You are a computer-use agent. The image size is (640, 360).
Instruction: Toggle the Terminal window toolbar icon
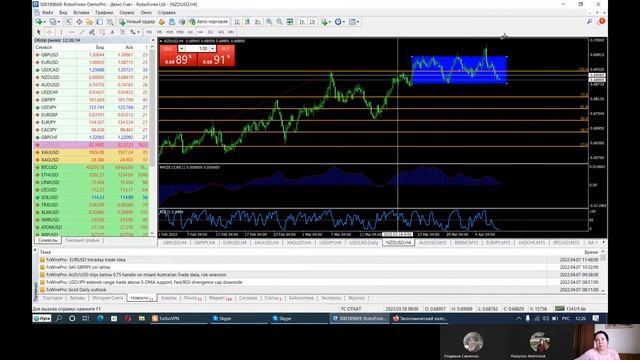(x=100, y=22)
